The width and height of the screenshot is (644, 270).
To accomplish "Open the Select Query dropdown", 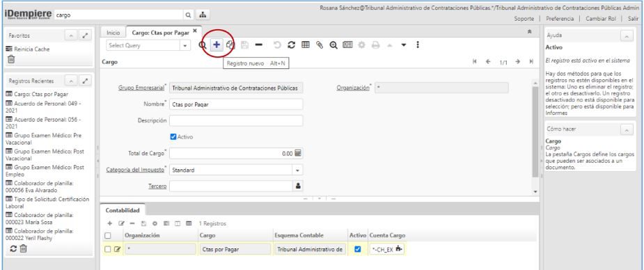I will point(185,45).
